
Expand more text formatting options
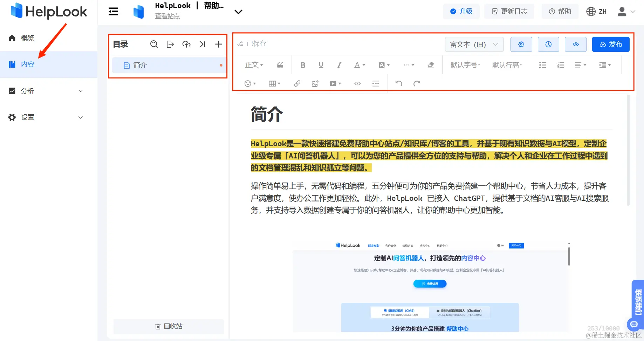pyautogui.click(x=409, y=65)
